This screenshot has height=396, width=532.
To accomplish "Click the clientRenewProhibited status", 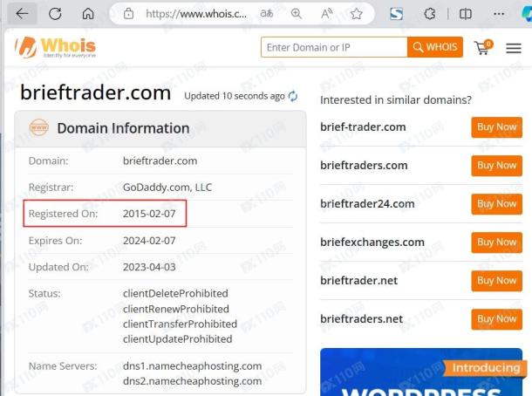I will click(176, 309).
